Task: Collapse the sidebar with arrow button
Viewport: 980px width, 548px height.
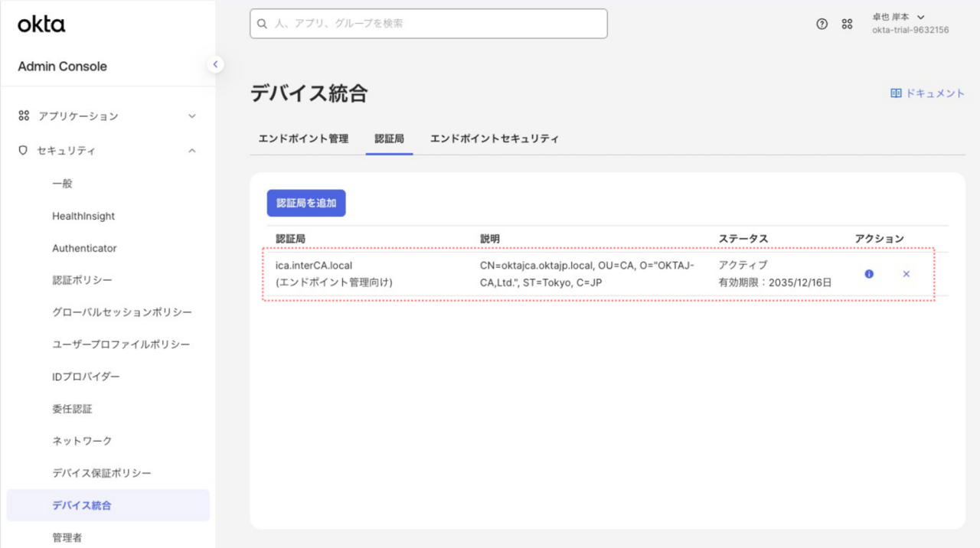Action: pyautogui.click(x=215, y=64)
